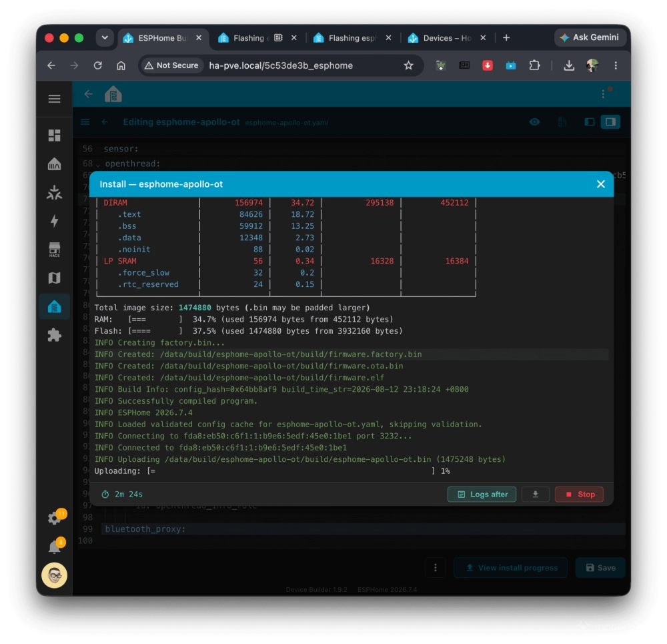Stop the firmware upload
667x644 pixels.
(580, 494)
